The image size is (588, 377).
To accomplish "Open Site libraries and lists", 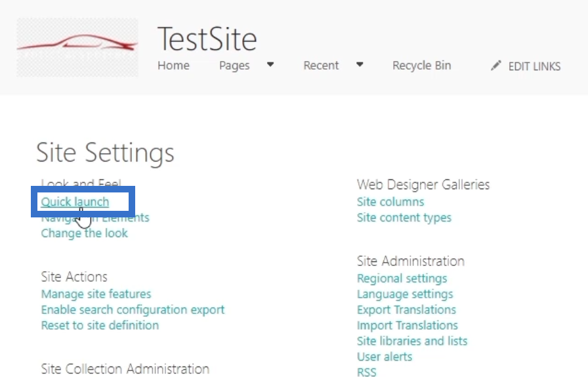I will [x=412, y=341].
